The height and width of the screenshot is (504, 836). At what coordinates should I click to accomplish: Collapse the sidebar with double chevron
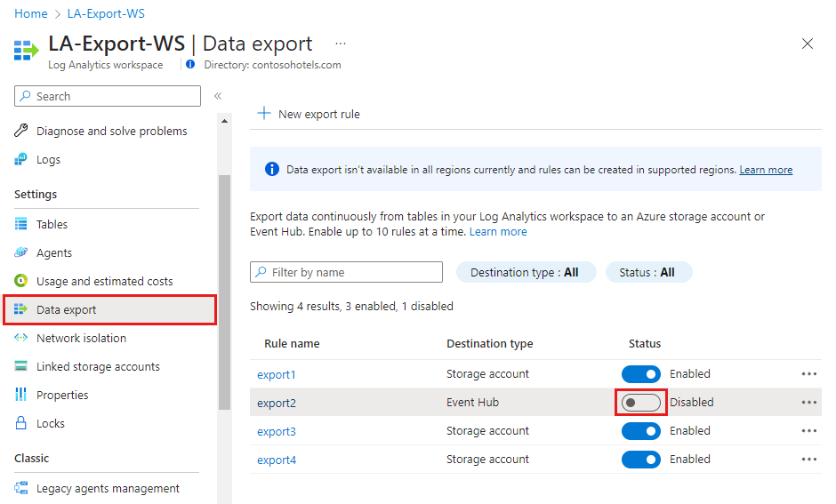(x=218, y=96)
